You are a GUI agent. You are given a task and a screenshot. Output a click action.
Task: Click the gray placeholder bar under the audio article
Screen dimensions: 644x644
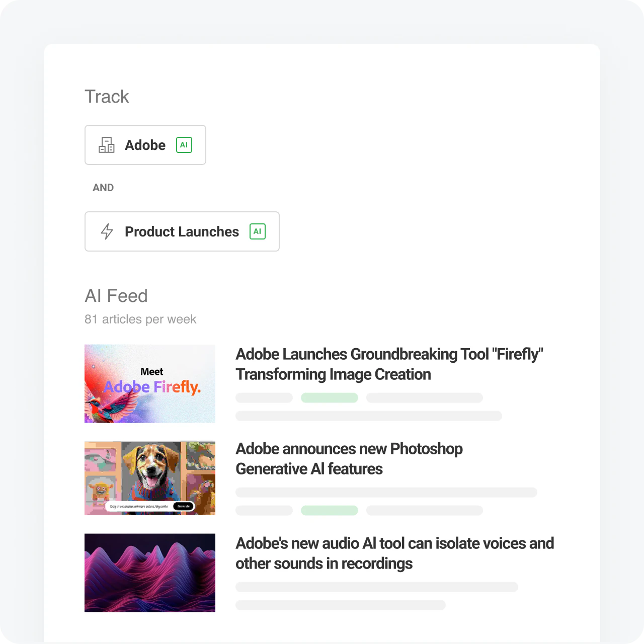[376, 587]
